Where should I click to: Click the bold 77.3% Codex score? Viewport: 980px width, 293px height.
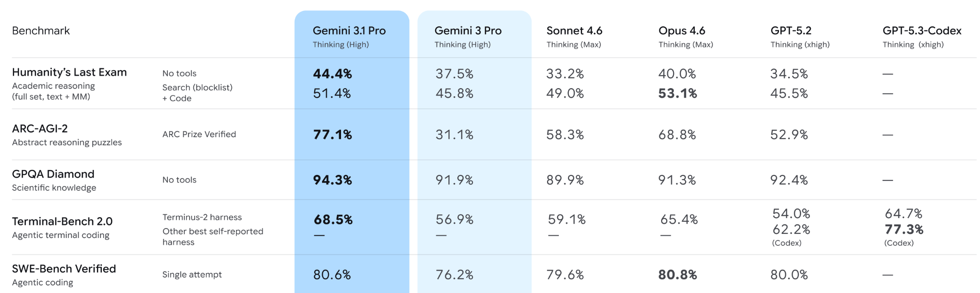(x=904, y=229)
